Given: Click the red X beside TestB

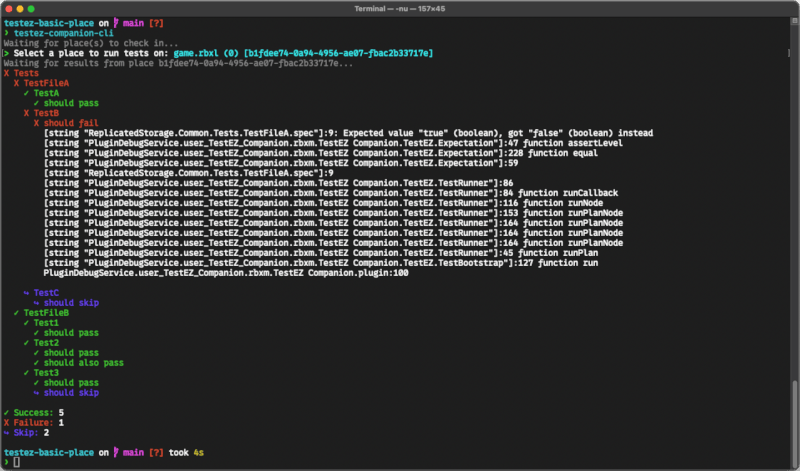Looking at the screenshot, I should pyautogui.click(x=26, y=113).
